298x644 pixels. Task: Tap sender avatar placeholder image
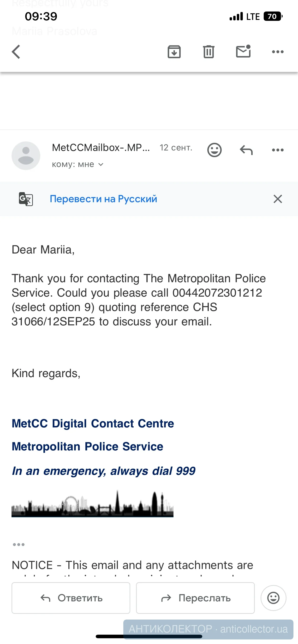point(26,155)
